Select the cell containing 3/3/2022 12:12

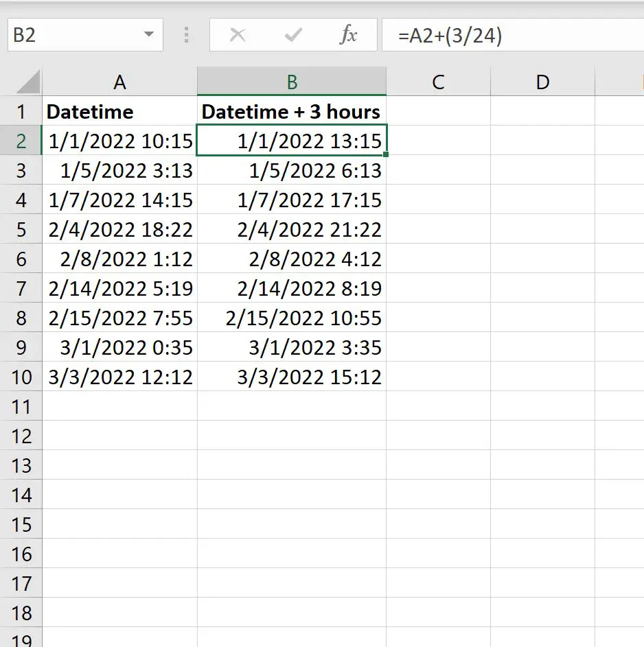tap(119, 377)
